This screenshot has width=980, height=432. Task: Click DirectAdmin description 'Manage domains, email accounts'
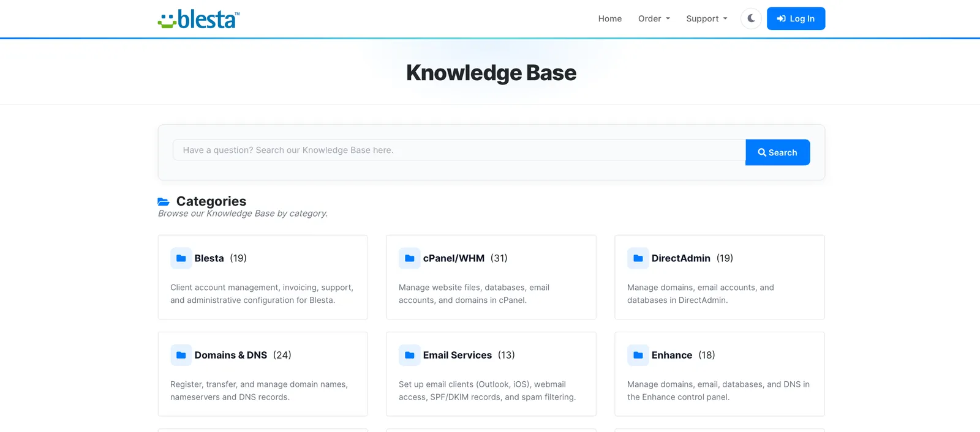701,294
